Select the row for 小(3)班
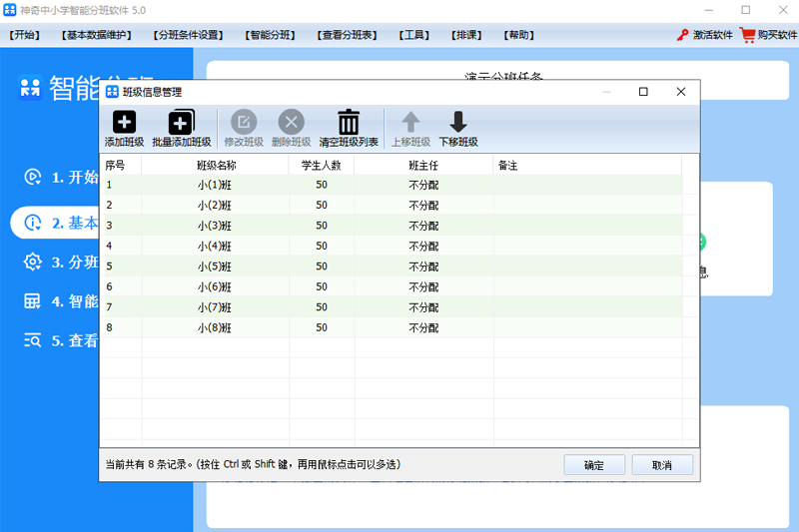 [392, 226]
